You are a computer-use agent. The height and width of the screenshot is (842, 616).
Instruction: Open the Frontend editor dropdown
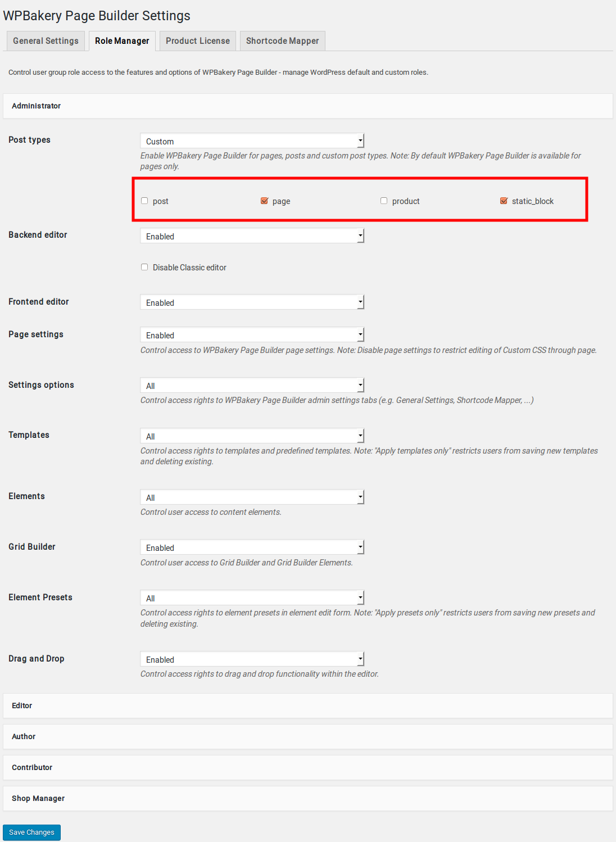coord(252,302)
